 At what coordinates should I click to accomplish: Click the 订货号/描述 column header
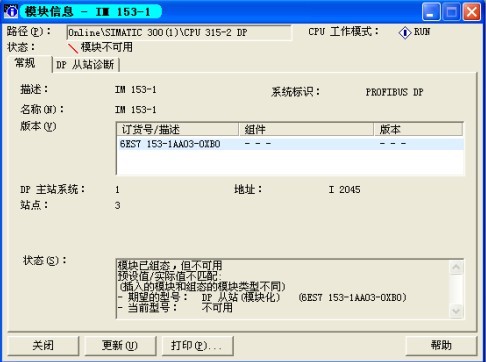(x=178, y=129)
